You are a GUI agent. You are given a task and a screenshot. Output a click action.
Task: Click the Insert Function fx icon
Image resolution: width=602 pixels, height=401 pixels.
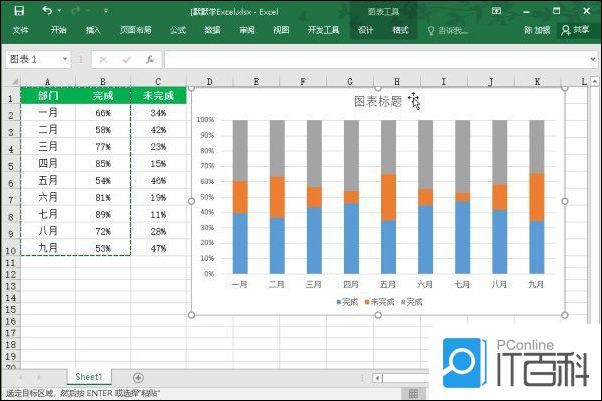click(150, 59)
